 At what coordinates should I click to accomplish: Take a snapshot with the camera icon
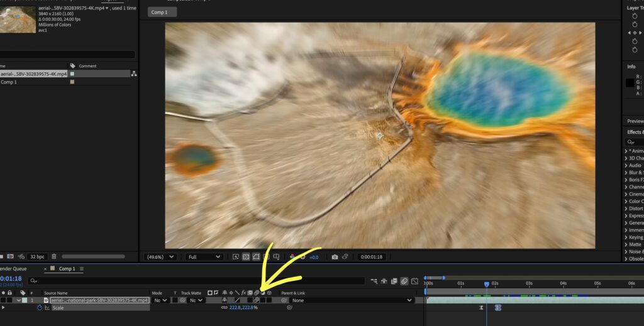tap(335, 257)
